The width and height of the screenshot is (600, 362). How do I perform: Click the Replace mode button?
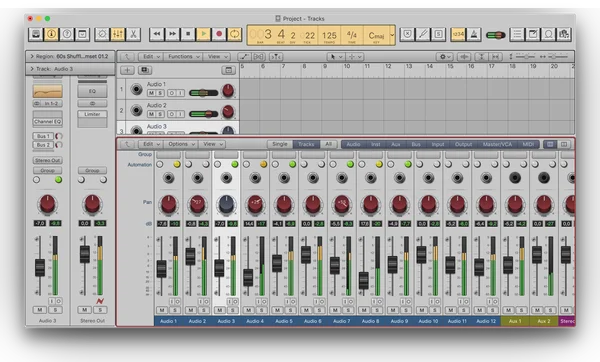pos(408,34)
